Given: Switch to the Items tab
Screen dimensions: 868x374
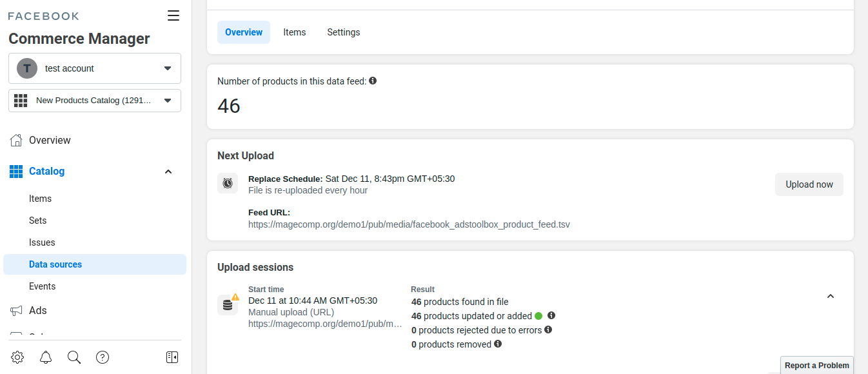Looking at the screenshot, I should pos(295,32).
